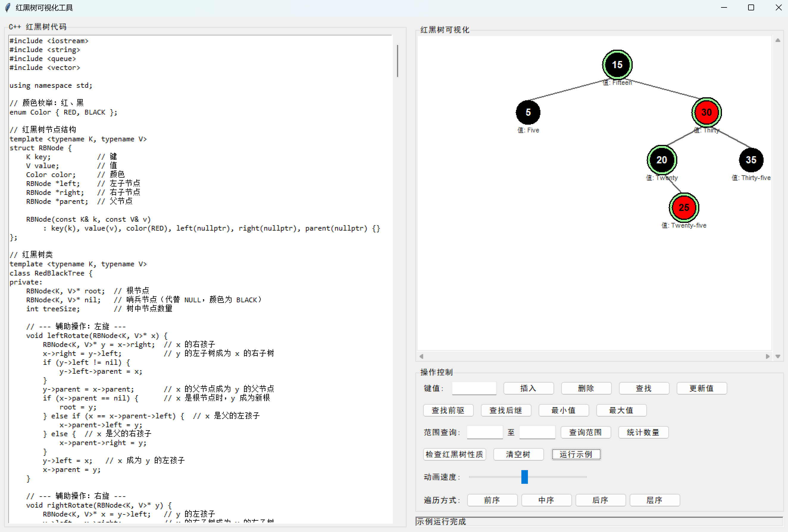Focus the 键值 key input field
This screenshot has height=532, width=788.
[x=474, y=388]
